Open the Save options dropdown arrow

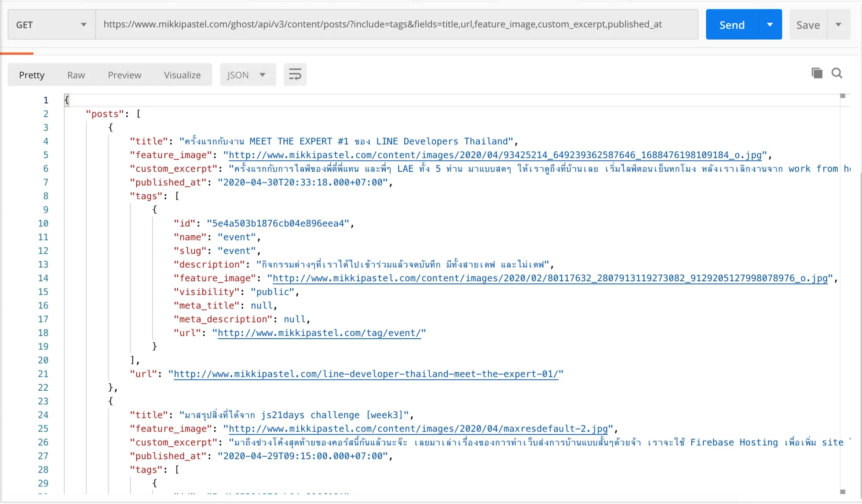(x=839, y=25)
